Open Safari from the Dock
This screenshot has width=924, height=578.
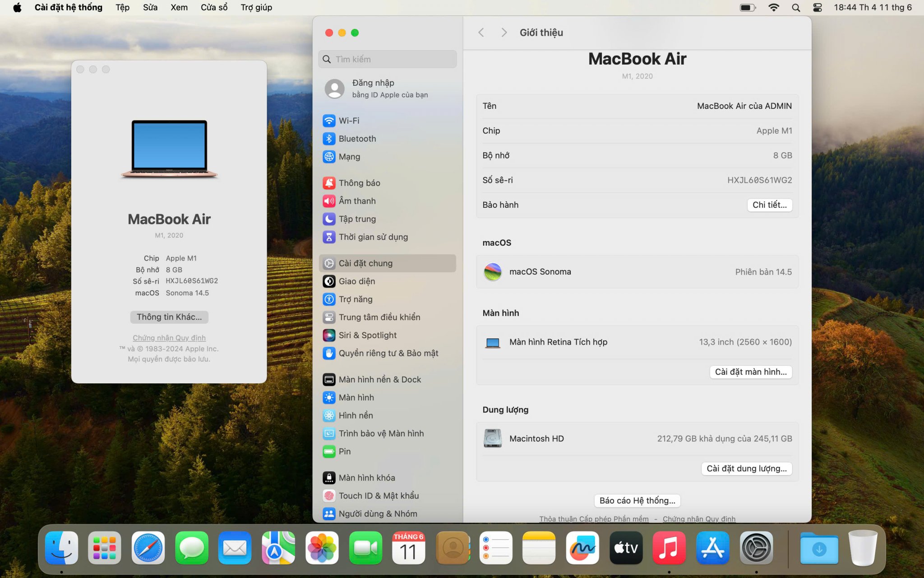tap(148, 548)
